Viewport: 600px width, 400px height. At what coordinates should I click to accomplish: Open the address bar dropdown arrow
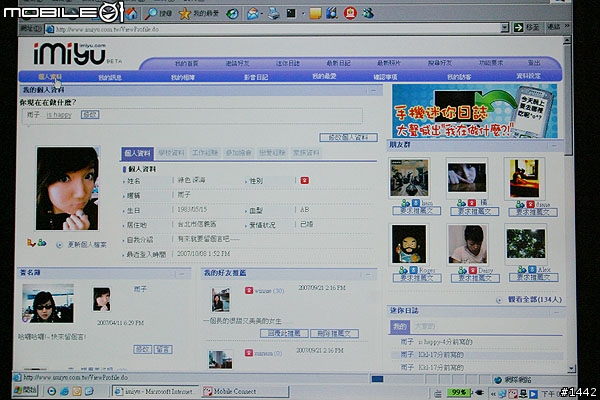click(x=505, y=28)
